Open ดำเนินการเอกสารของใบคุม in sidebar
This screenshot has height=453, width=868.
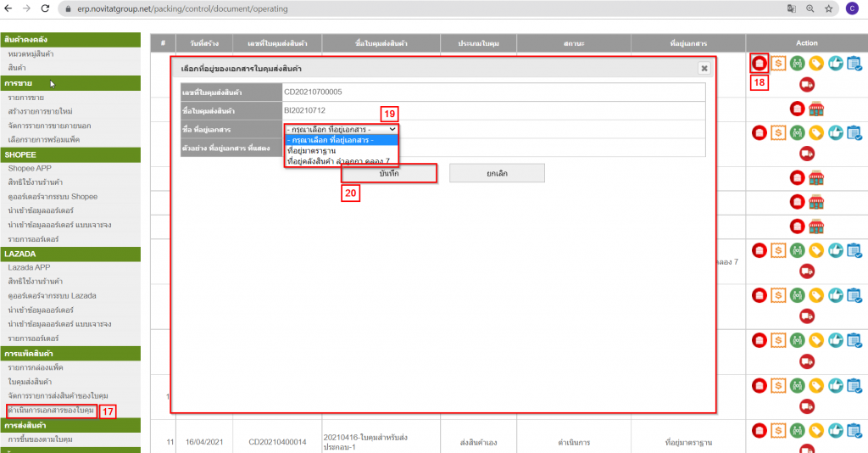[50, 411]
